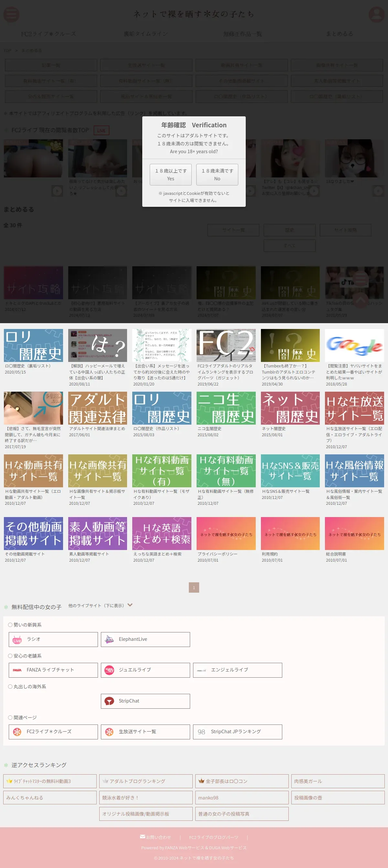Screen dimensions: 388x868
Task: Expand 他のライブサイト（下に表示） chevron
Action: click(x=130, y=605)
